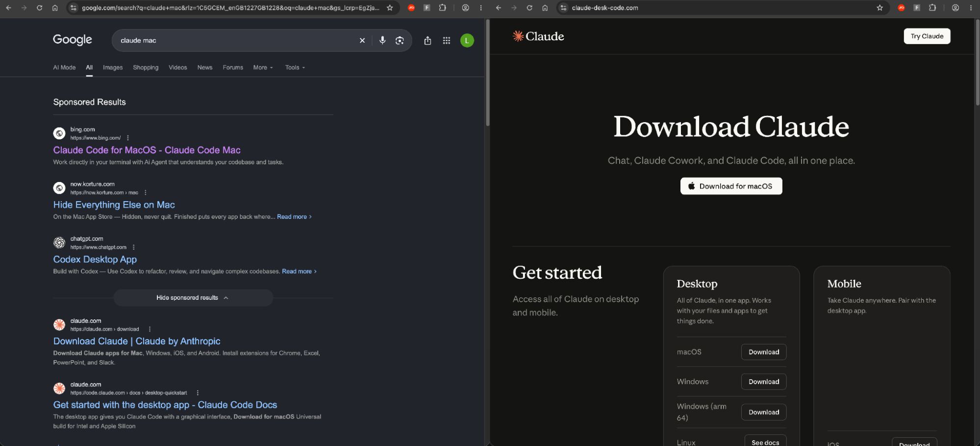Image resolution: width=980 pixels, height=446 pixels.
Task: Click Download for macOS button
Action: click(731, 186)
